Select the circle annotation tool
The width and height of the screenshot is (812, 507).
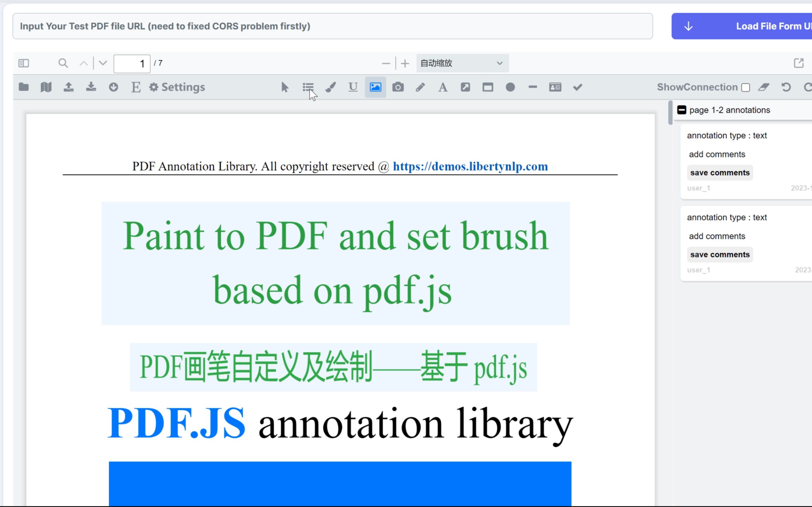point(510,87)
